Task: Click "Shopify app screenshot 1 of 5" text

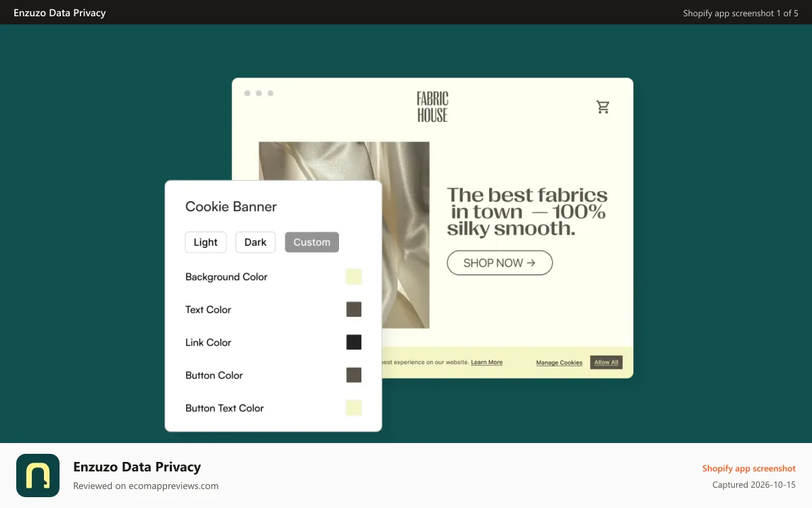Action: click(x=740, y=13)
